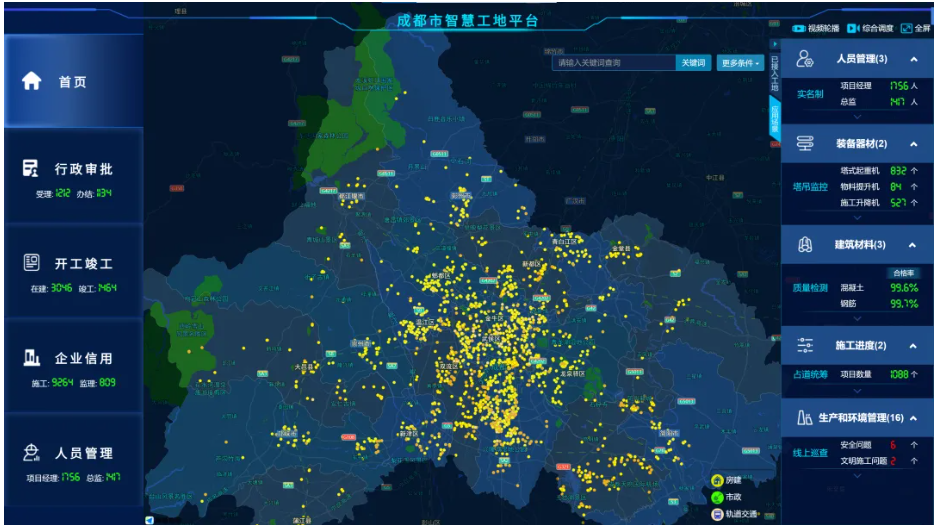The image size is (936, 525).
Task: Click the 装备器材 panel header icon
Action: coord(805,143)
